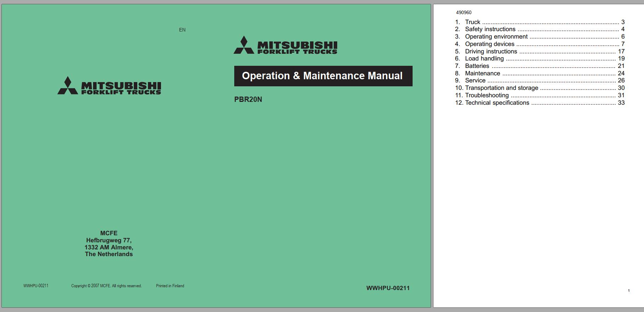Open the 'Driving instructions' contents entry
The height and width of the screenshot is (312, 644).
point(540,51)
